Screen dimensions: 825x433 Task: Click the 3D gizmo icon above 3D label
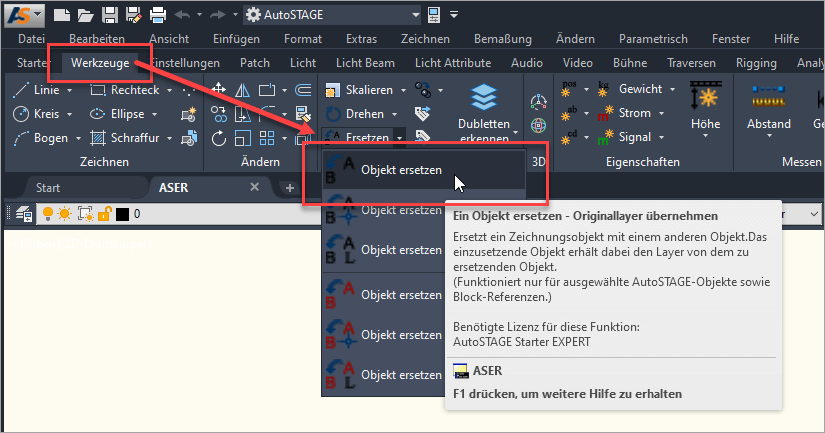pyautogui.click(x=538, y=102)
